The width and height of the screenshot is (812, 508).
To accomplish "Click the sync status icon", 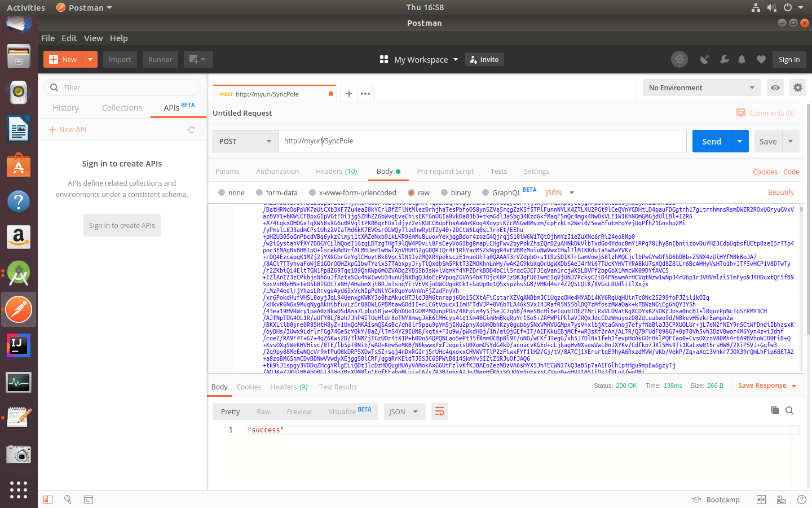I will pyautogui.click(x=679, y=59).
